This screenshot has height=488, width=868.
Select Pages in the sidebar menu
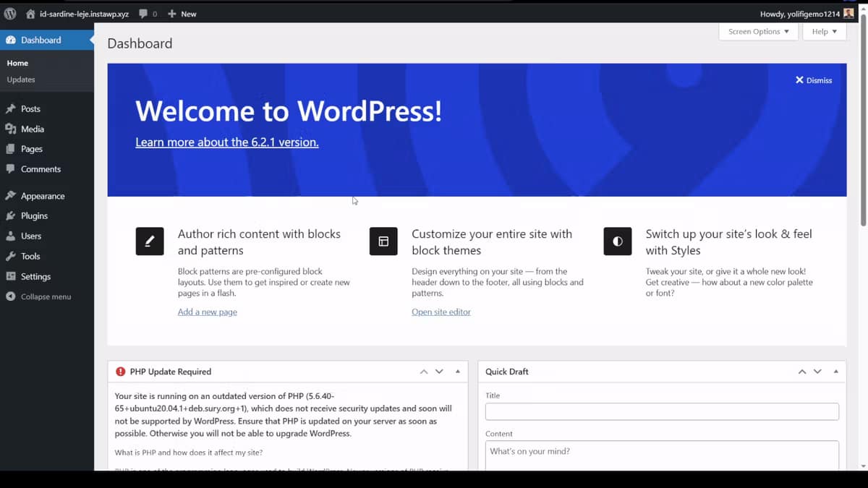[33, 149]
